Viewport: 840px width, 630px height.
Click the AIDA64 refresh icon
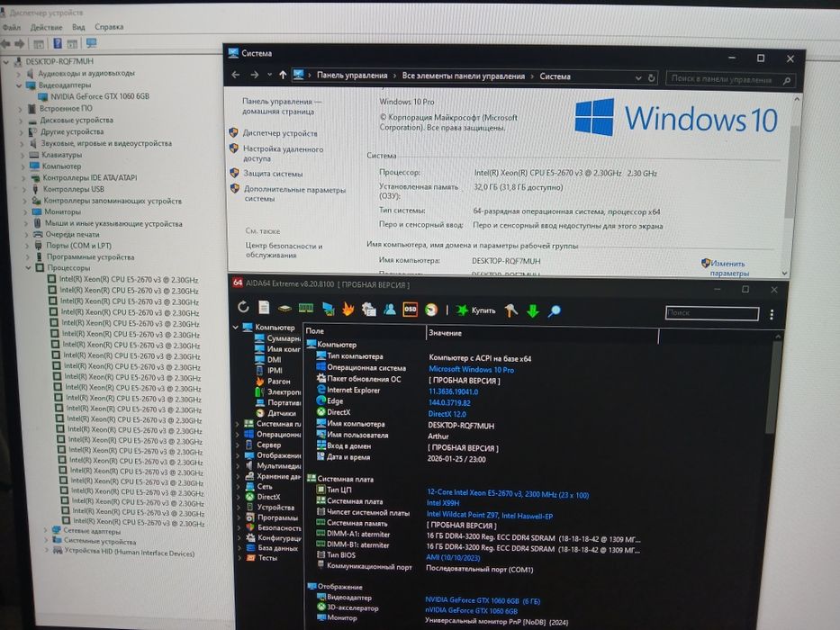[x=243, y=307]
